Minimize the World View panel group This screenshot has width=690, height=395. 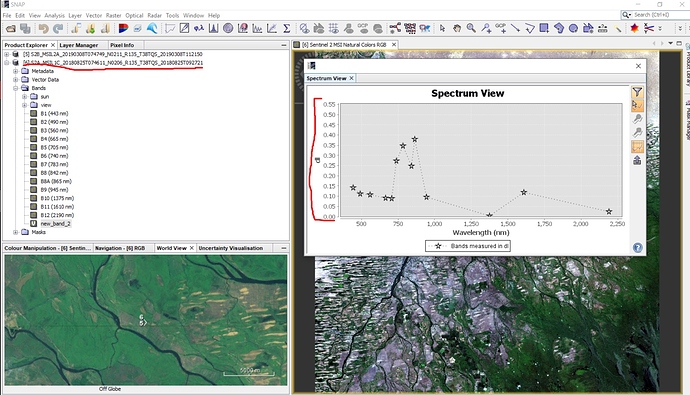pyautogui.click(x=284, y=248)
